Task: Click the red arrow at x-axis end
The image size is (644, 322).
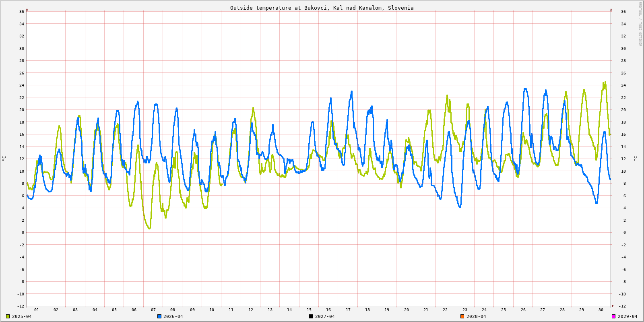Action: [x=613, y=306]
